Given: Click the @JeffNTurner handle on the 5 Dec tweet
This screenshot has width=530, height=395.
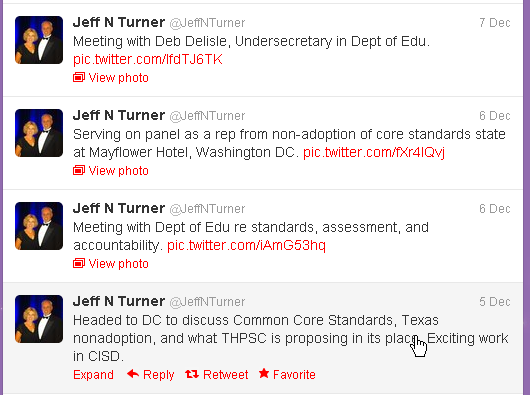Looking at the screenshot, I should click(x=207, y=302).
